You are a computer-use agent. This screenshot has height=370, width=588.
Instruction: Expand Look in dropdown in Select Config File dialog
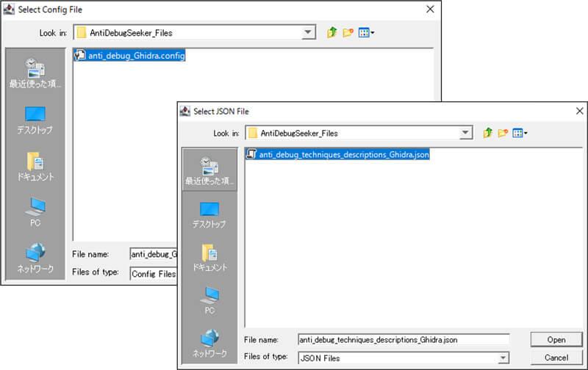pyautogui.click(x=308, y=32)
